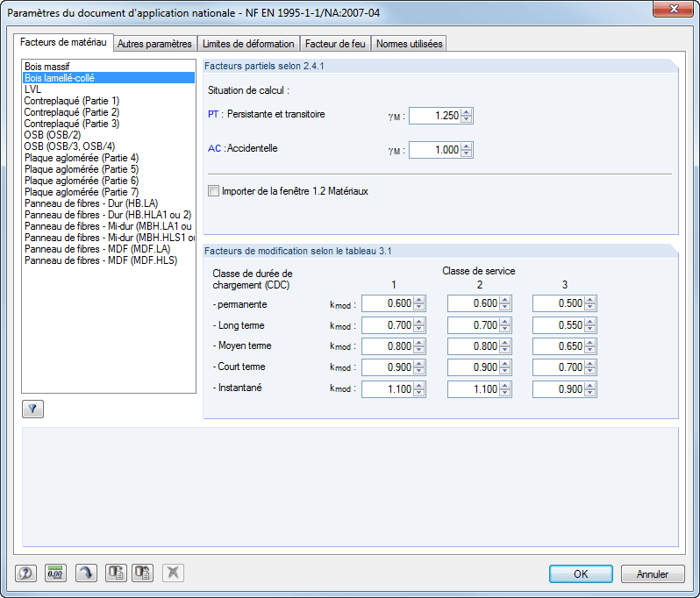Click the Annuler button

click(653, 574)
